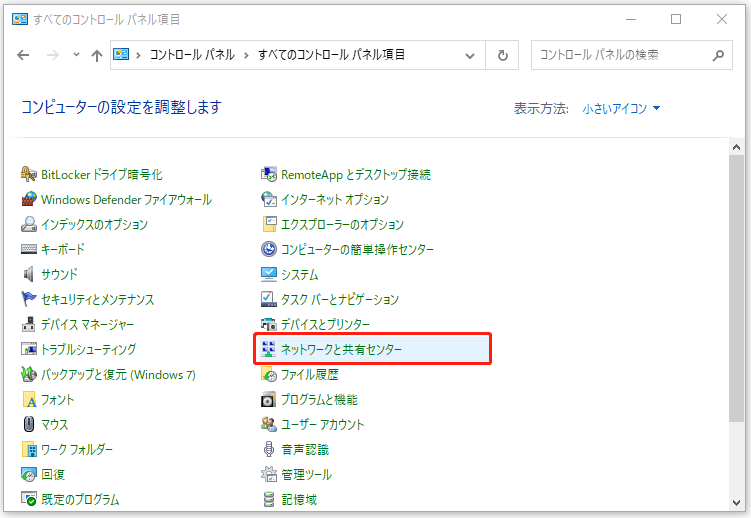
Task: Click the トラブルシューティング icon
Action: (x=29, y=349)
